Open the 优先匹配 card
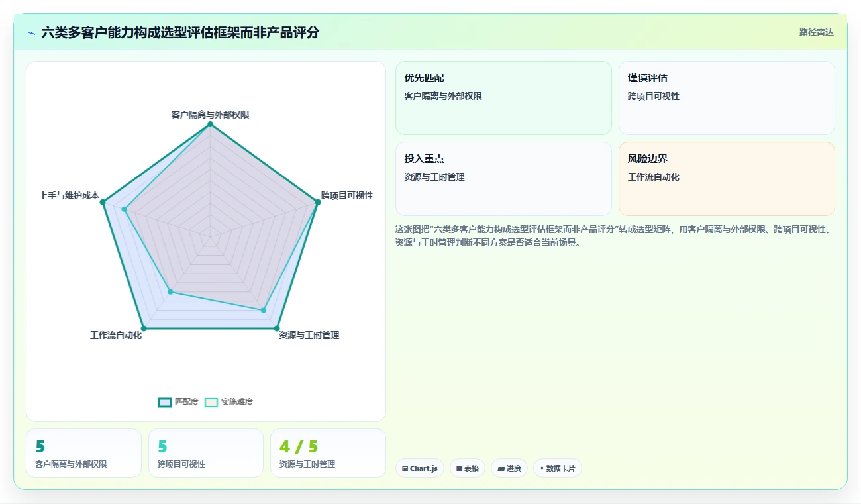Screen dimensions: 861x504 point(503,98)
